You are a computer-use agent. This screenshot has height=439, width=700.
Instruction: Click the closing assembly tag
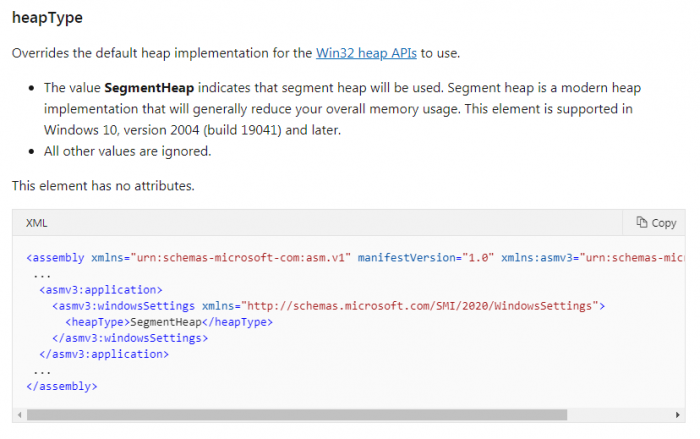tap(61, 386)
